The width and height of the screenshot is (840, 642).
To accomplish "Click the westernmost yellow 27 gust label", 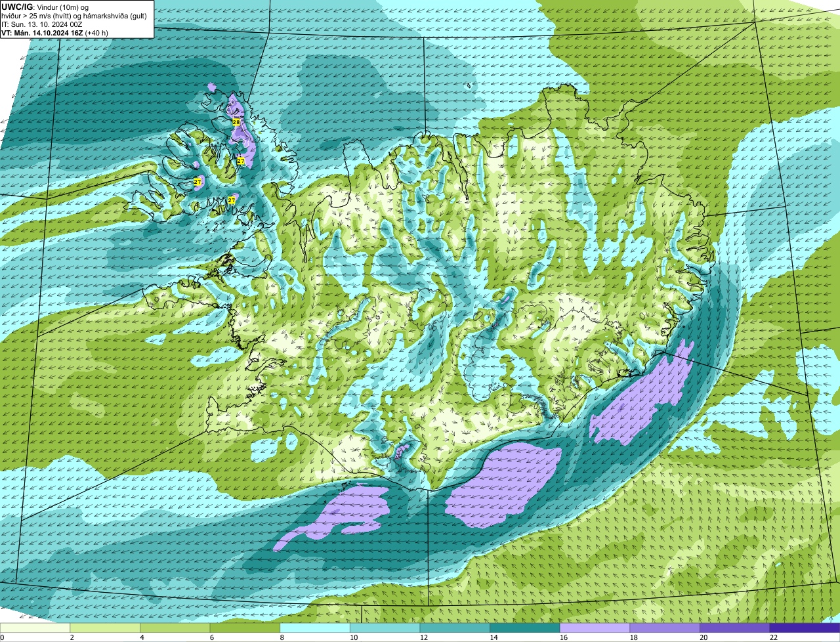I will tap(198, 181).
